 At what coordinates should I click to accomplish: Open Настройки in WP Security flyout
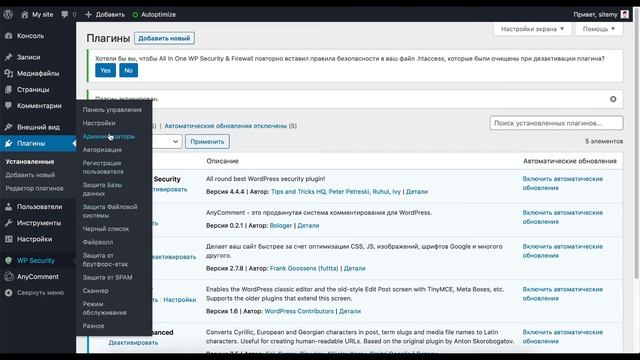(x=99, y=123)
